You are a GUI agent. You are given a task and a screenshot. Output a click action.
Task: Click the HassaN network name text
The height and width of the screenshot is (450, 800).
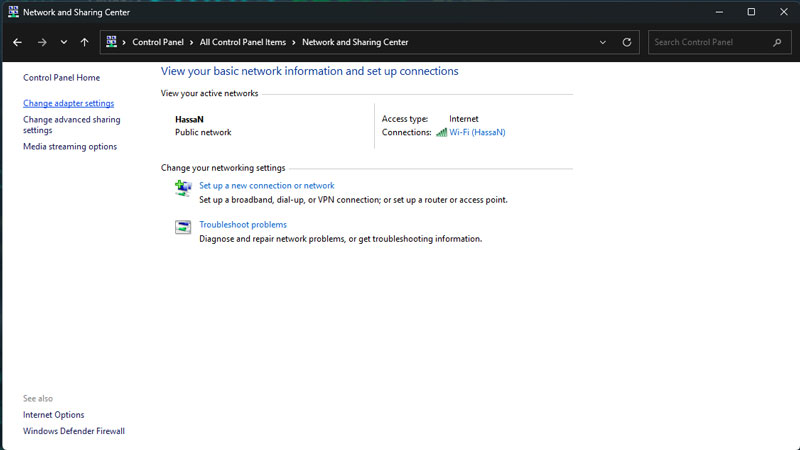[189, 119]
